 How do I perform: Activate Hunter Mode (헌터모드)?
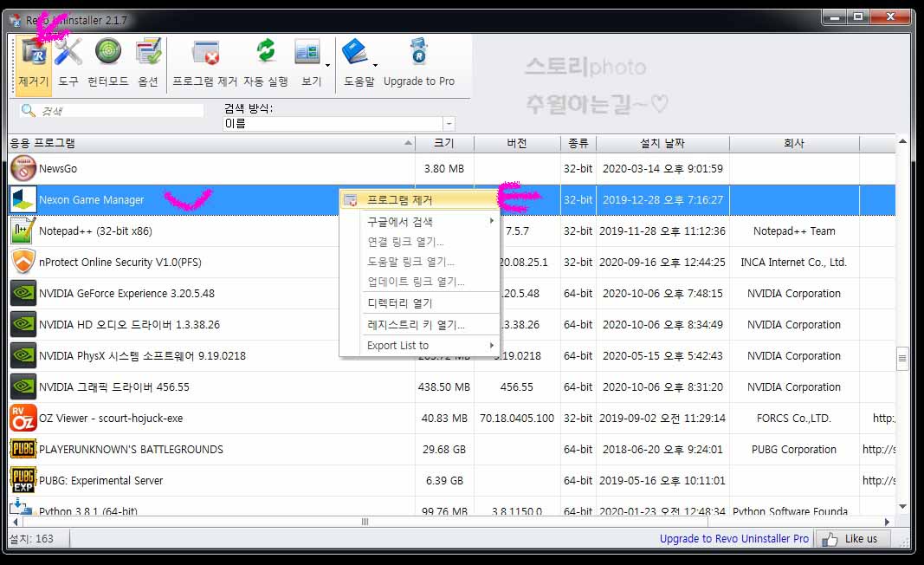coord(108,62)
